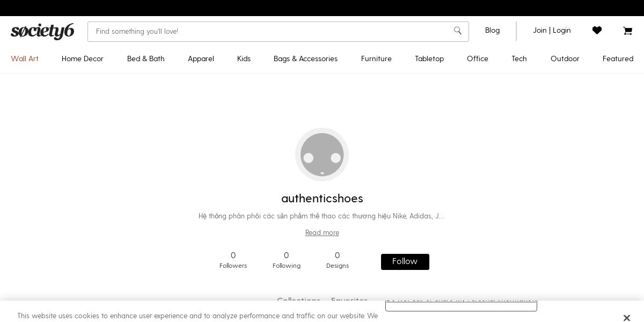This screenshot has height=322, width=644.
Task: Go to the Blog link
Action: tap(492, 31)
